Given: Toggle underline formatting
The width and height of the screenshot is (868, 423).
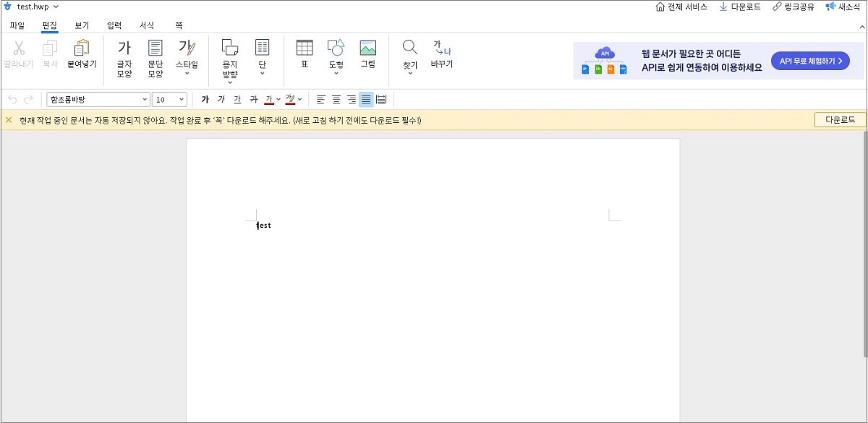Looking at the screenshot, I should pos(237,99).
